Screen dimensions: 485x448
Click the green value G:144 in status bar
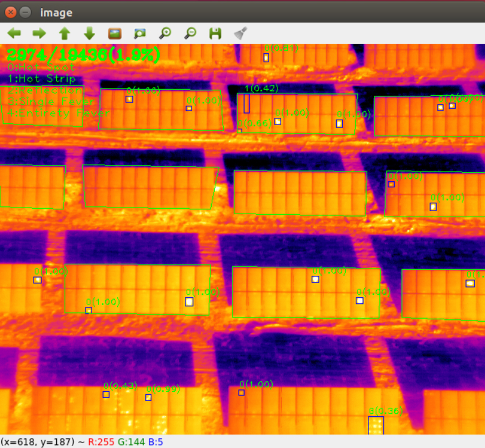[131, 442]
